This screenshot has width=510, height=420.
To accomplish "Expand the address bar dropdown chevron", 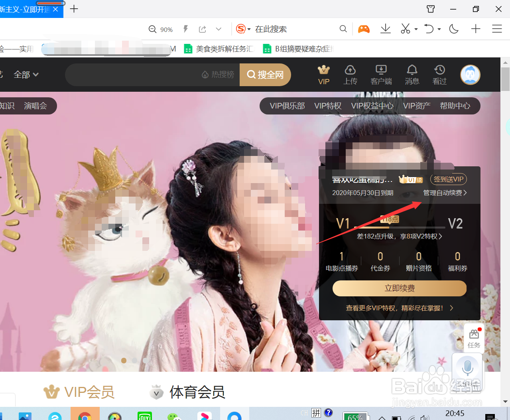I will pyautogui.click(x=219, y=29).
